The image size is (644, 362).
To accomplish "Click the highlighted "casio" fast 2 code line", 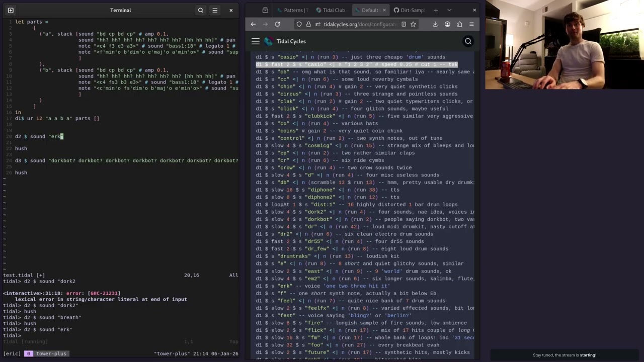I will pos(357,64).
